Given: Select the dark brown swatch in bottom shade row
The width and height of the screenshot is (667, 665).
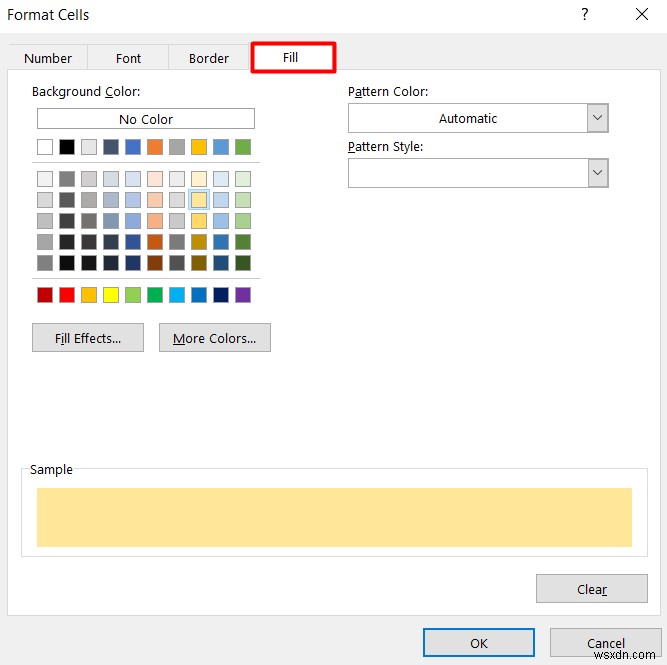Looking at the screenshot, I should (155, 263).
